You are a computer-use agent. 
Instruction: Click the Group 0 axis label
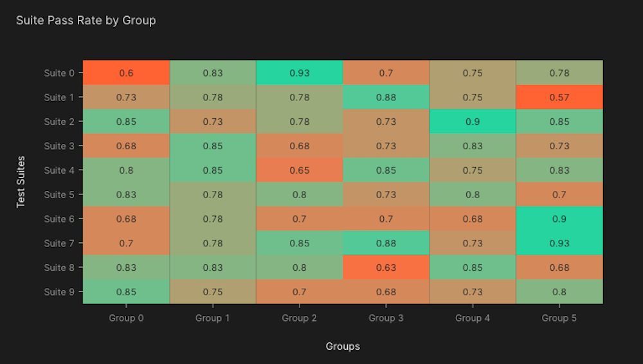pos(126,318)
